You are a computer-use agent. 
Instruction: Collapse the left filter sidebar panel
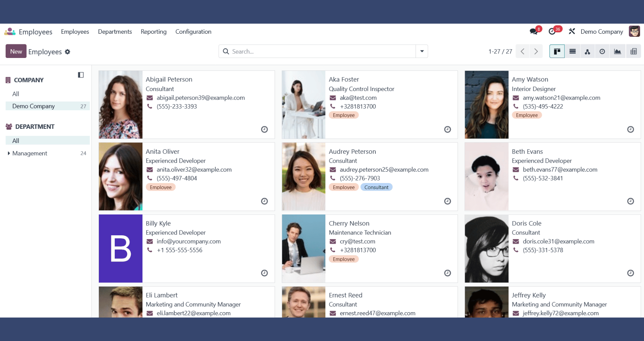pos(81,75)
